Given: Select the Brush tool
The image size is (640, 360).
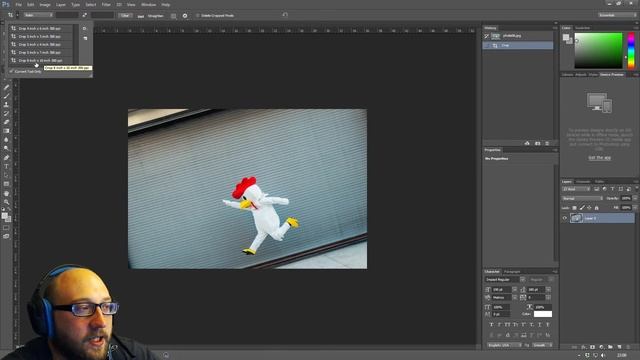Looking at the screenshot, I should 6,96.
